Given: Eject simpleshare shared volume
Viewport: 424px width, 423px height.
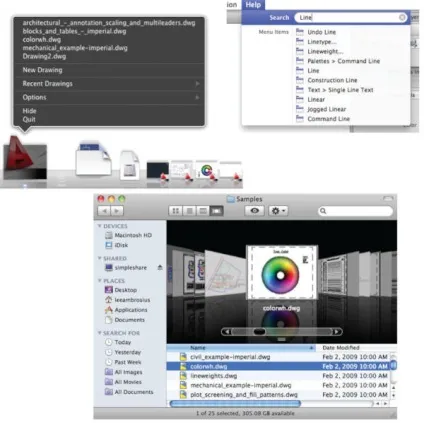Looking at the screenshot, I should (x=160, y=268).
